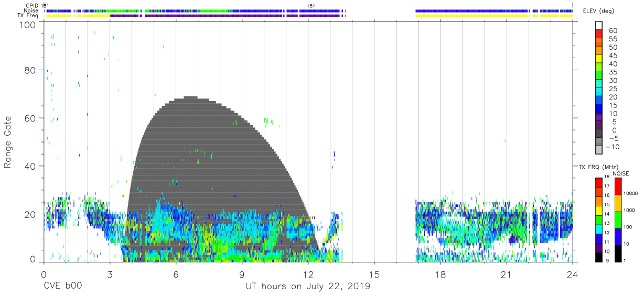Click the "ELEV (deg)" colorbar title

pos(599,11)
